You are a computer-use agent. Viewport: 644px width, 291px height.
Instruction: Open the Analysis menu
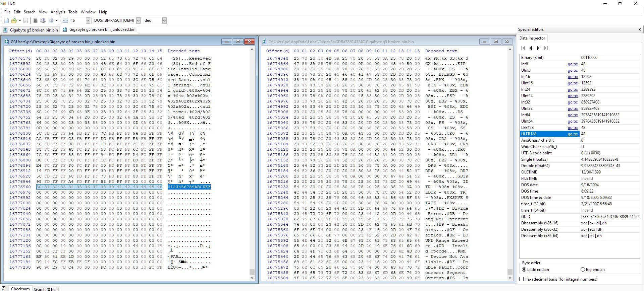tap(58, 12)
